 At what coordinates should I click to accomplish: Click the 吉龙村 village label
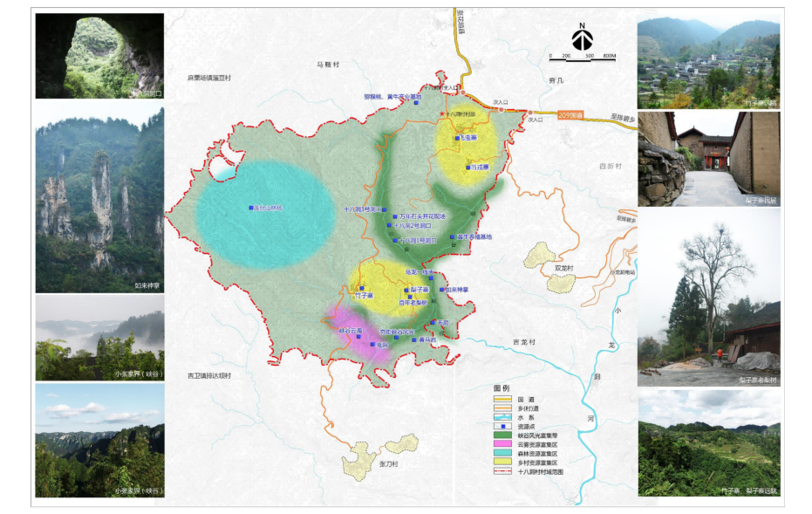pyautogui.click(x=524, y=342)
